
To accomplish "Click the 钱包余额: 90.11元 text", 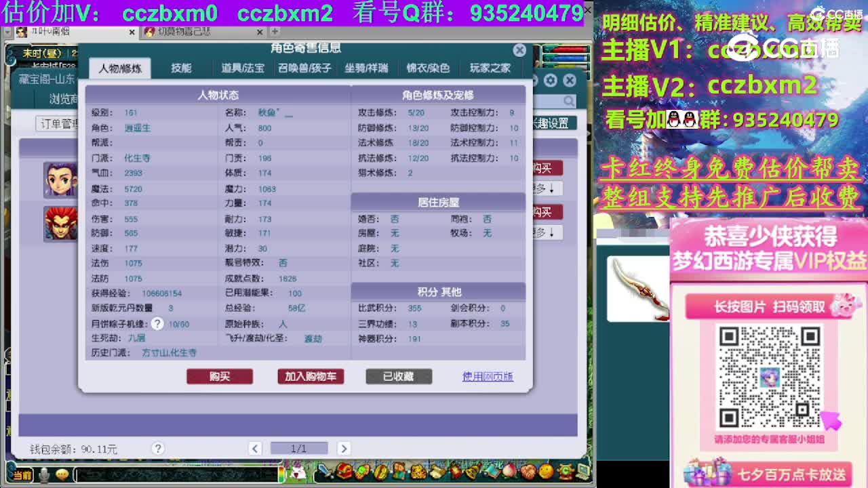I will (x=73, y=449).
